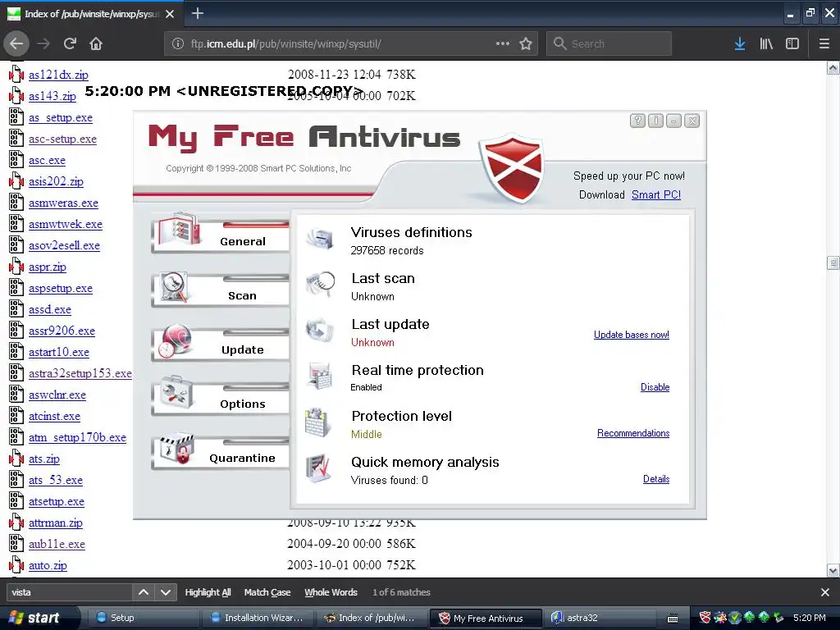Viewport: 840px width, 630px height.
Task: View quick memory analysis Details
Action: point(655,479)
